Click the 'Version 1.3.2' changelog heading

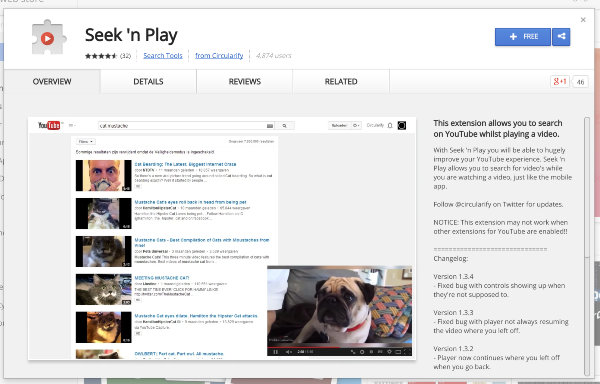[453, 348]
